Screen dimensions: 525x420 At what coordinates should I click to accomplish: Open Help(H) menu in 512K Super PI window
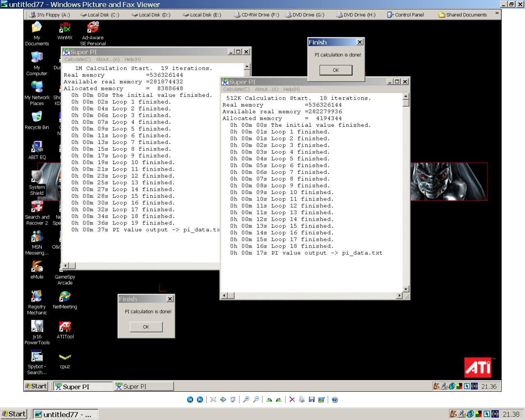click(x=291, y=89)
